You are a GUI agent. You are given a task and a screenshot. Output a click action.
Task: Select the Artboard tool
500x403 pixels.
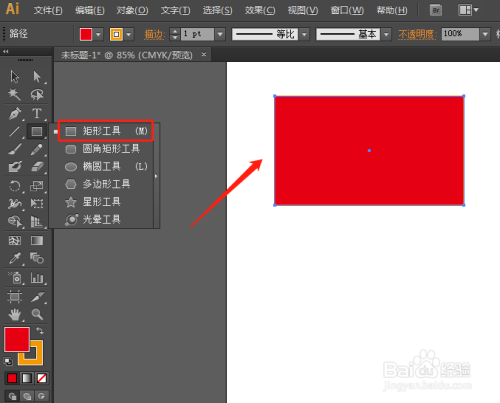tap(14, 297)
